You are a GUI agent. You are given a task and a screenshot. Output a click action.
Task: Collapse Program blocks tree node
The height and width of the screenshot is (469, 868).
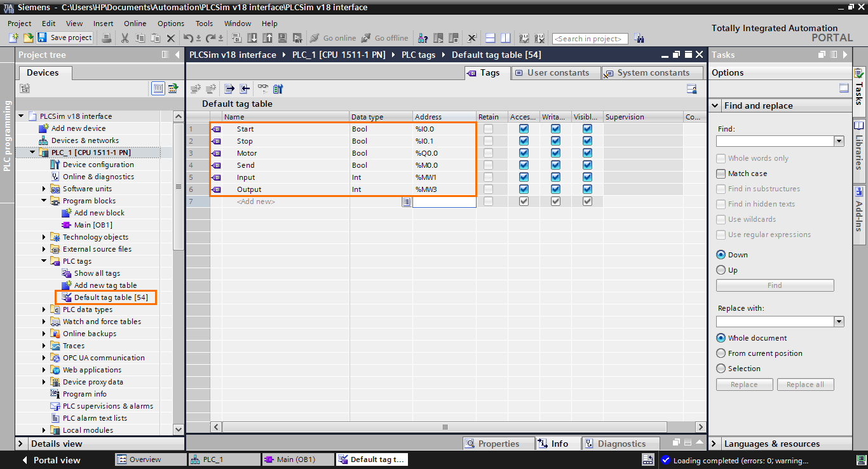click(x=44, y=201)
